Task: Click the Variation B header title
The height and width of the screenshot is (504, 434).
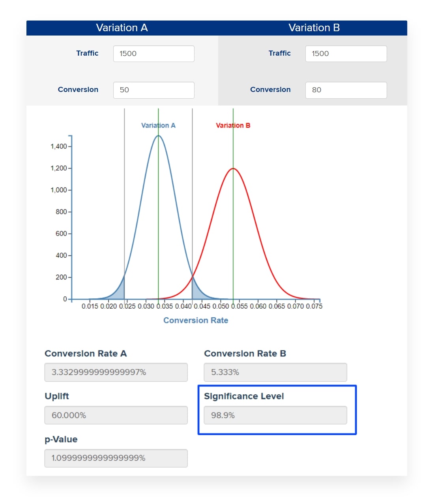Action: click(x=314, y=28)
